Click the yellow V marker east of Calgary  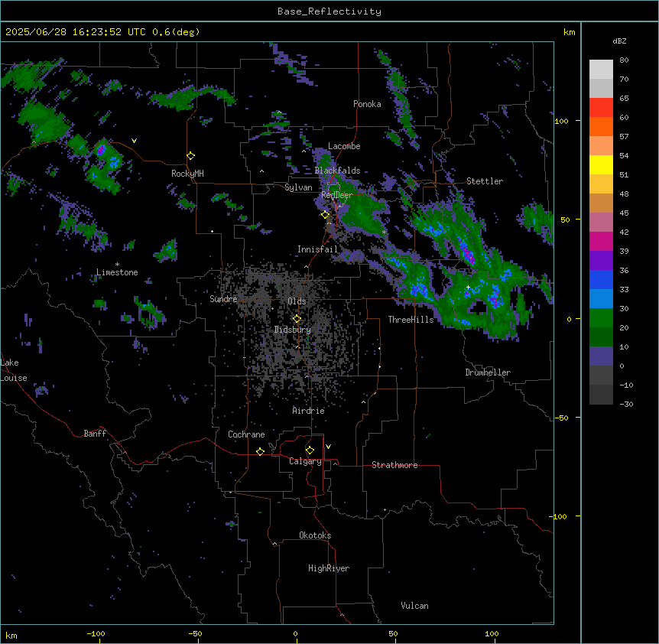[x=328, y=447]
